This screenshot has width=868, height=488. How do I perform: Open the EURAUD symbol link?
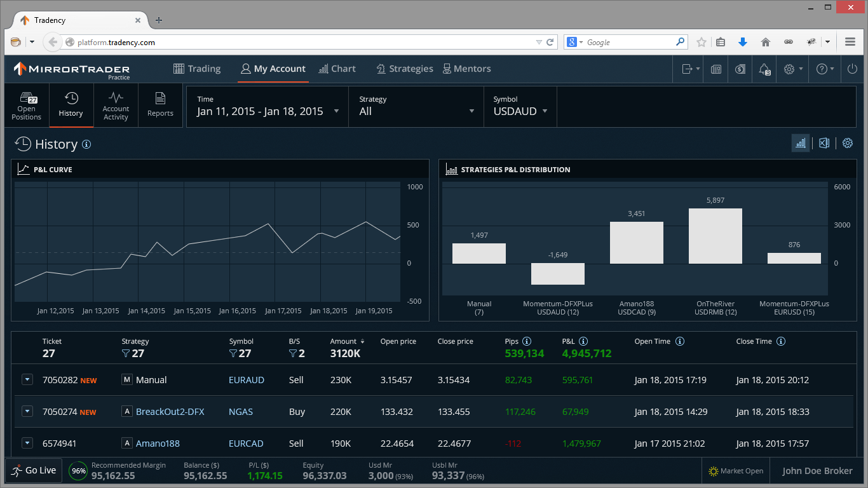tap(247, 380)
